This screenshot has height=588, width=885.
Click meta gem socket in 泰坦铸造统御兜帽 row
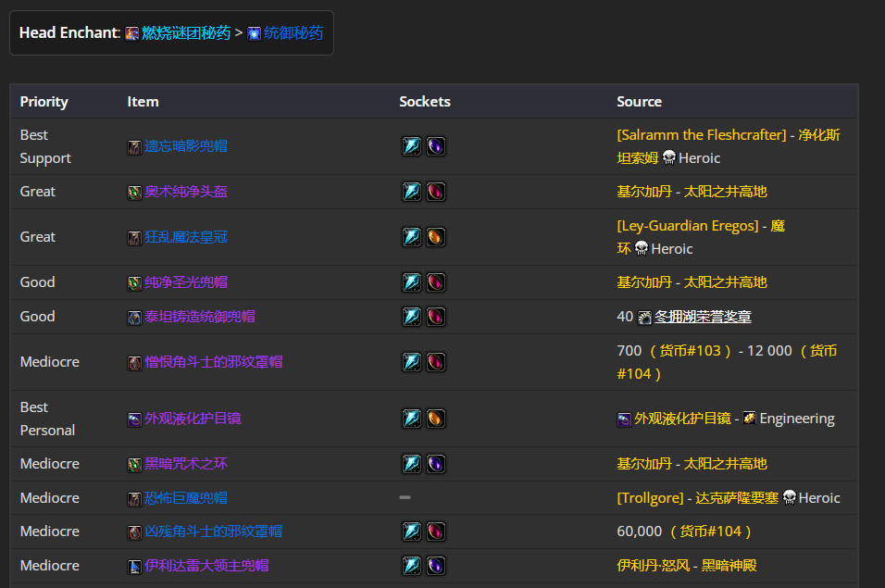pyautogui.click(x=412, y=317)
